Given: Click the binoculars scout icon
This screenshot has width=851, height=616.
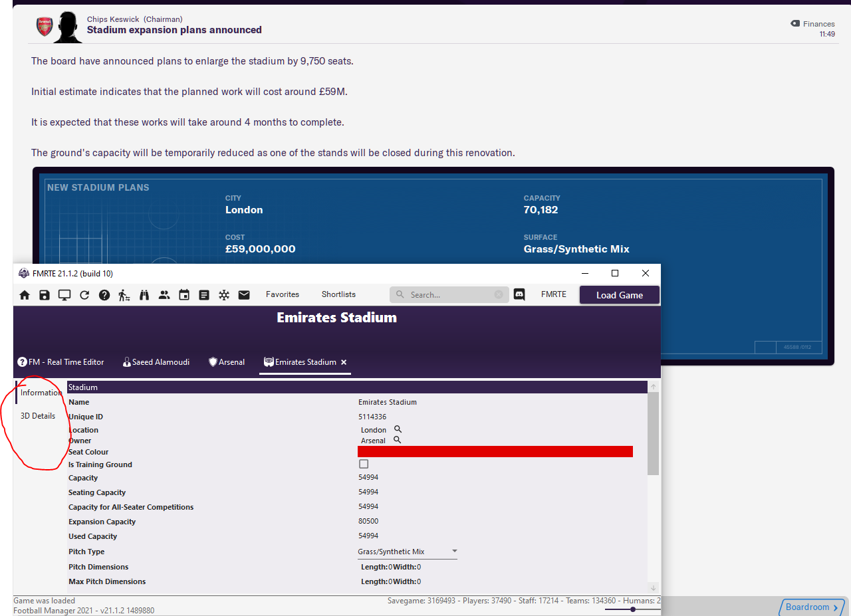Looking at the screenshot, I should [144, 295].
